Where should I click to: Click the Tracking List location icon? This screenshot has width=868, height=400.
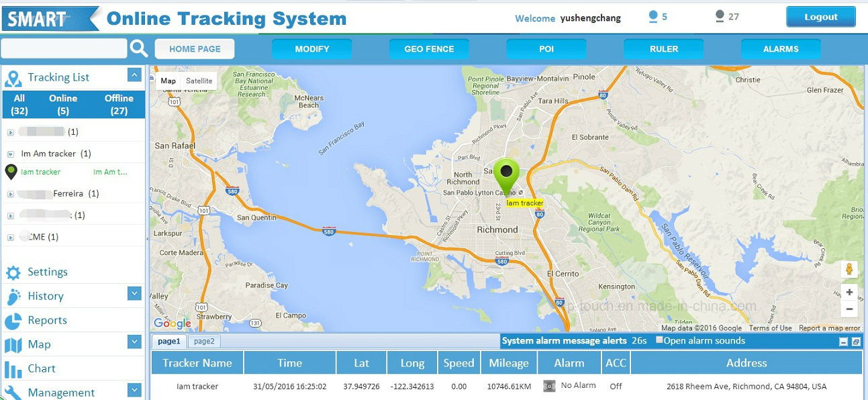click(x=13, y=78)
